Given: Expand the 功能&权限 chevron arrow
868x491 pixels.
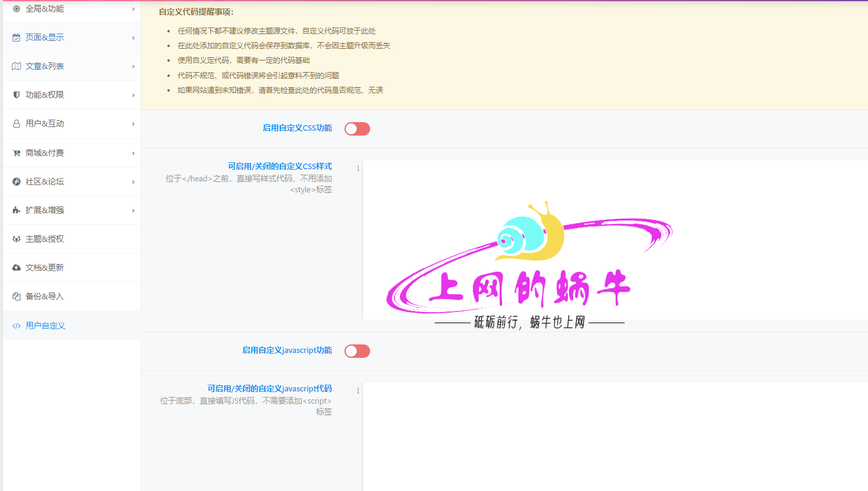Looking at the screenshot, I should click(x=133, y=95).
